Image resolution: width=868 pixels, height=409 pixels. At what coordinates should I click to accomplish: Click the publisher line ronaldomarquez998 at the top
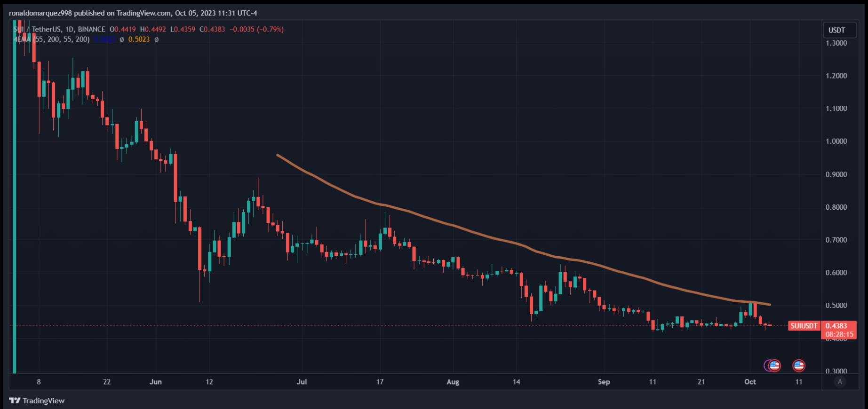coord(133,13)
